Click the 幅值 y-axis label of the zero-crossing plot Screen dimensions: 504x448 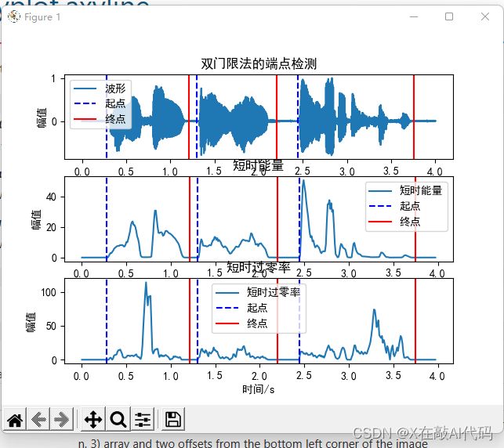[31, 321]
